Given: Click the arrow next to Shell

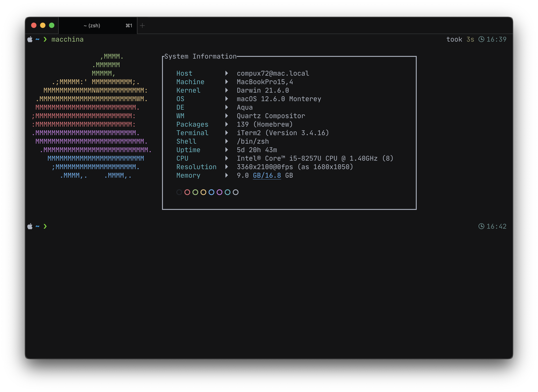Looking at the screenshot, I should [227, 141].
